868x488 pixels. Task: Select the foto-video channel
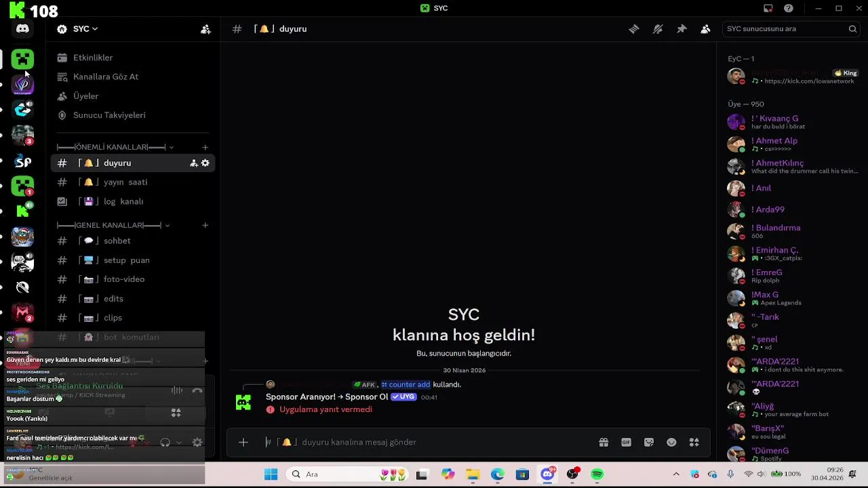click(133, 279)
